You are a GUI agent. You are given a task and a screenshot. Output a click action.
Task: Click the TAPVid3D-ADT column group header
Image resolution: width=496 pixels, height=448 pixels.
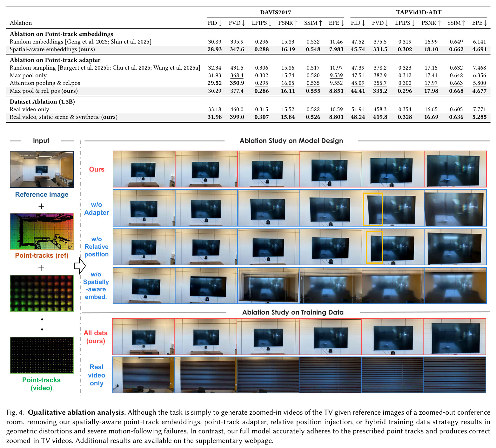(x=419, y=12)
